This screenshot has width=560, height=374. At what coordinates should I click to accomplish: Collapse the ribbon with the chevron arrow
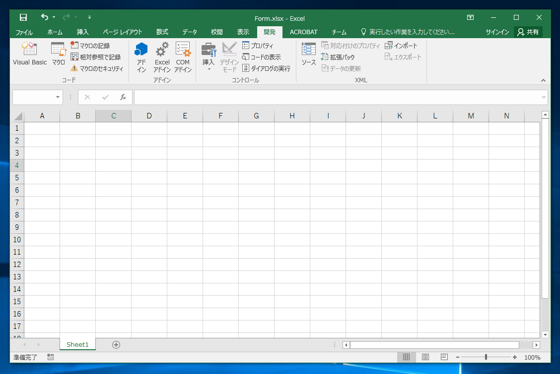tap(543, 80)
